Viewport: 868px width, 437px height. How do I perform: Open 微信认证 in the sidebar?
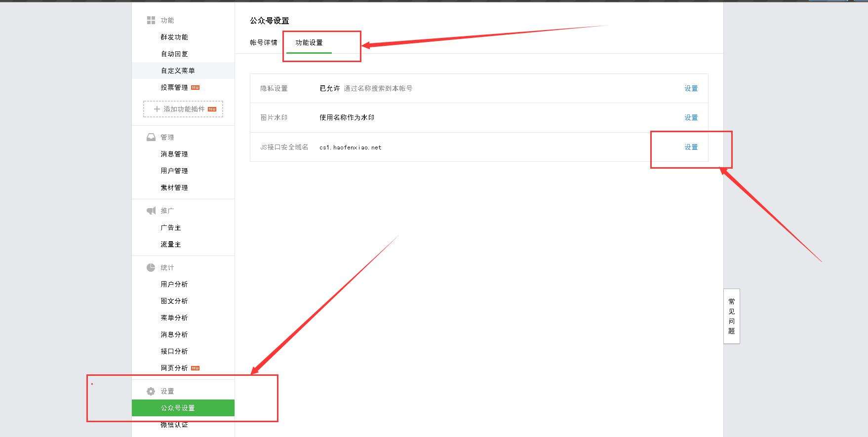tap(174, 425)
